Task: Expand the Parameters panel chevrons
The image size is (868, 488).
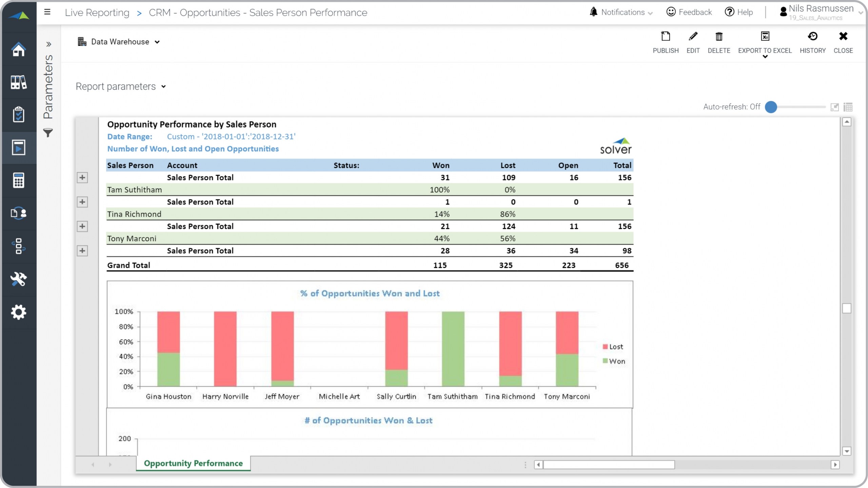Action: pos(48,44)
